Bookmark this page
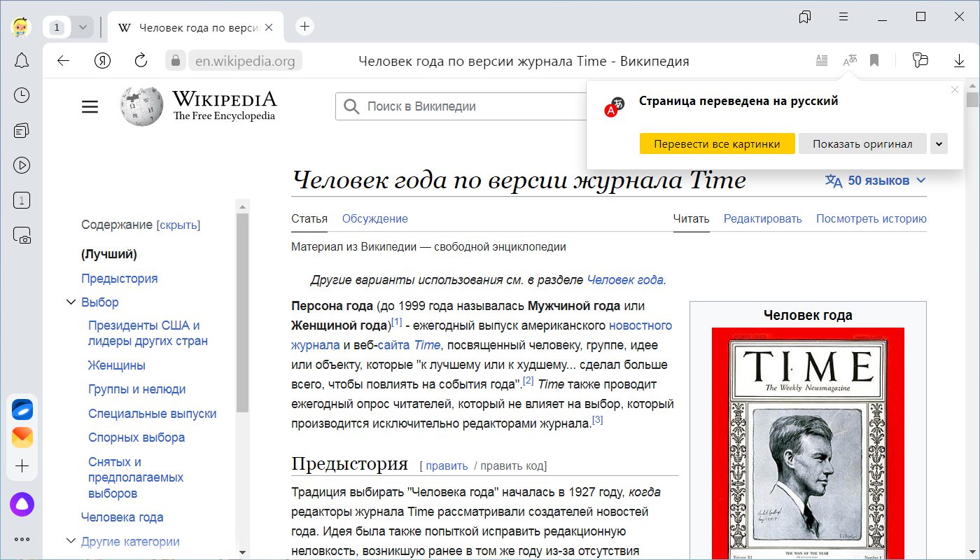This screenshot has width=980, height=560. [x=874, y=61]
